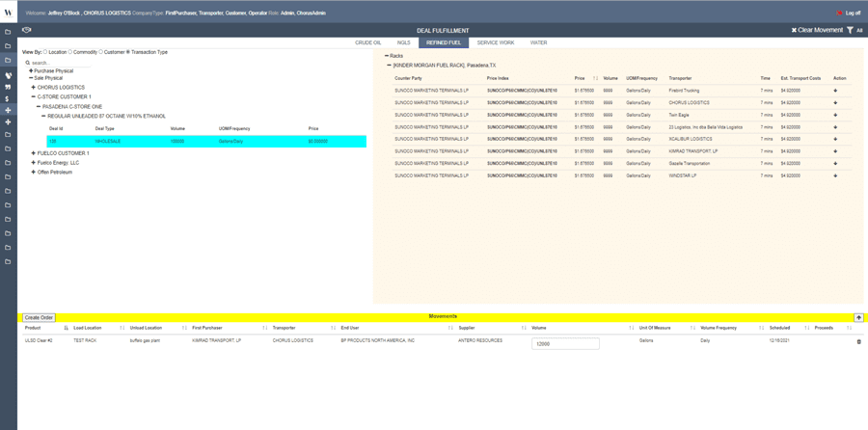The height and width of the screenshot is (430, 868).
Task: Click Counter Party column header
Action: 409,79
